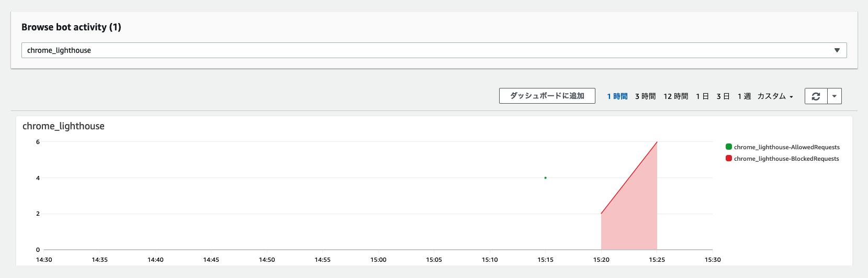868x278 pixels.
Task: Click the y-axis value 2
Action: (x=38, y=214)
